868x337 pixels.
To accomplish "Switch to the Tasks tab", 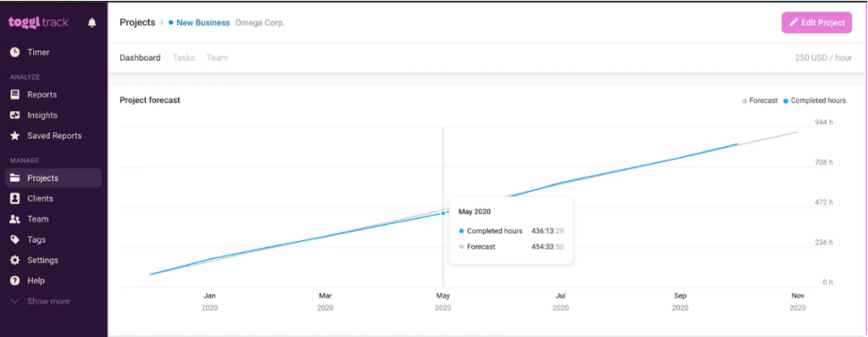I will (x=184, y=58).
